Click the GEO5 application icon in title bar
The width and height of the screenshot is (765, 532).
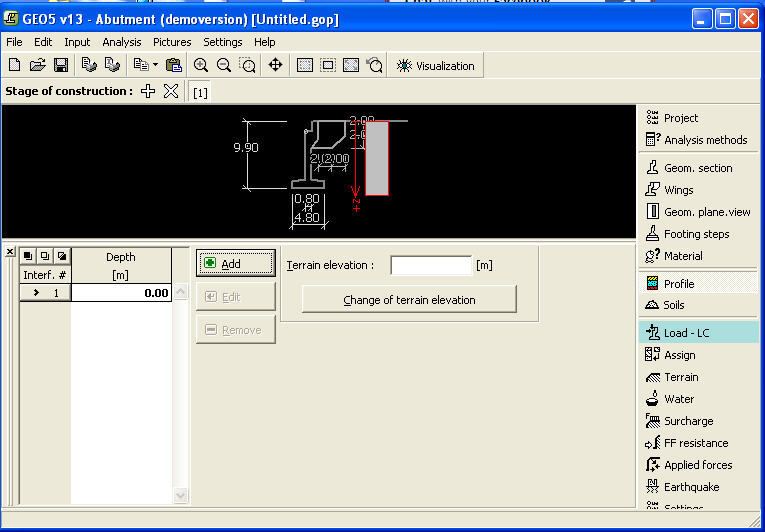point(10,19)
